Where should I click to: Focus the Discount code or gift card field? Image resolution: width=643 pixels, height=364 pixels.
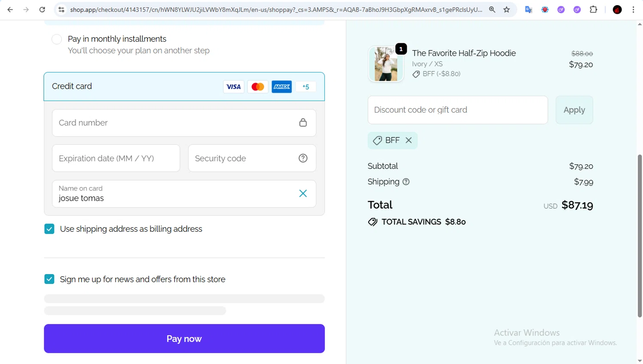[x=458, y=110]
